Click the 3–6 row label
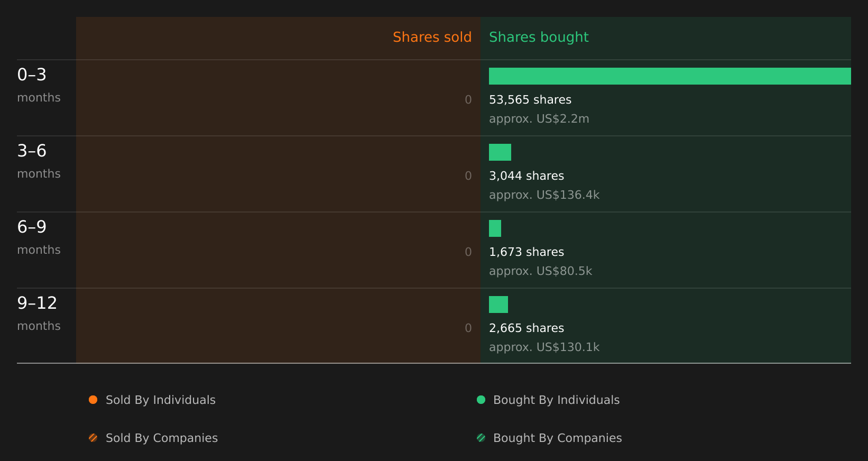Screen dimensions: 868x461 coord(32,151)
